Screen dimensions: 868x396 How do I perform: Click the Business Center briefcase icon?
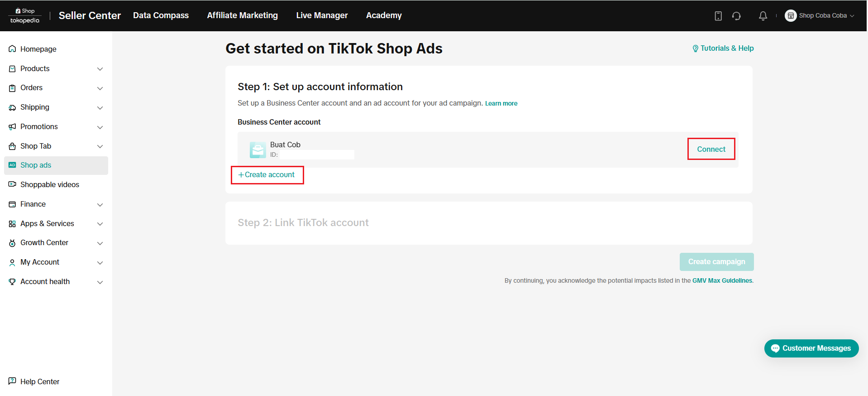[x=258, y=150]
